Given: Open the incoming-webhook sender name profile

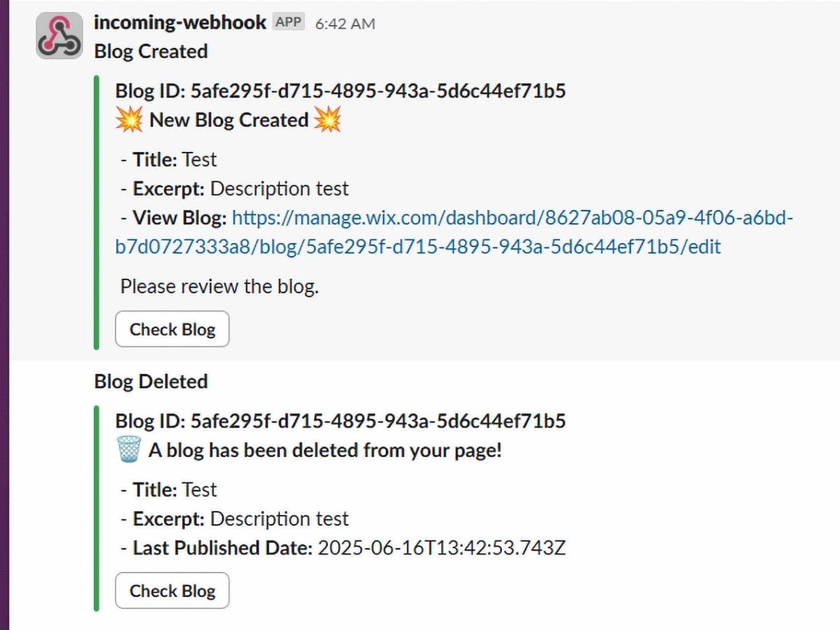Looking at the screenshot, I should pos(180,22).
